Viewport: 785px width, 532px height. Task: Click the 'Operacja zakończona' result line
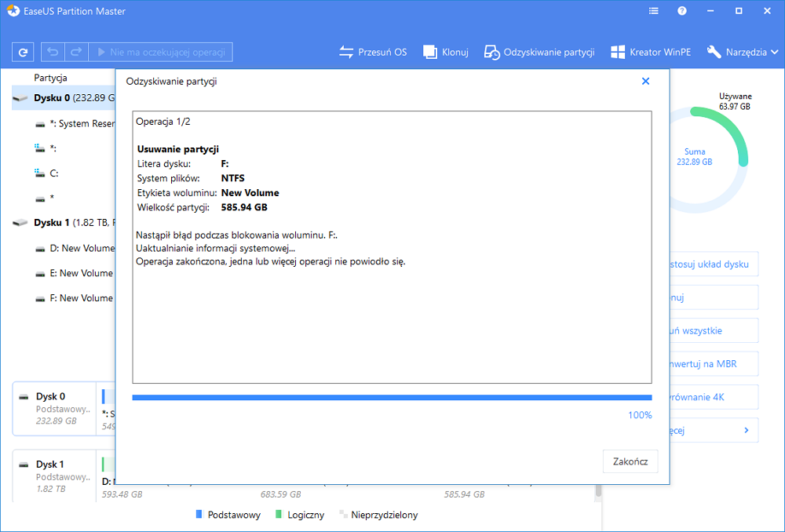[x=271, y=262]
